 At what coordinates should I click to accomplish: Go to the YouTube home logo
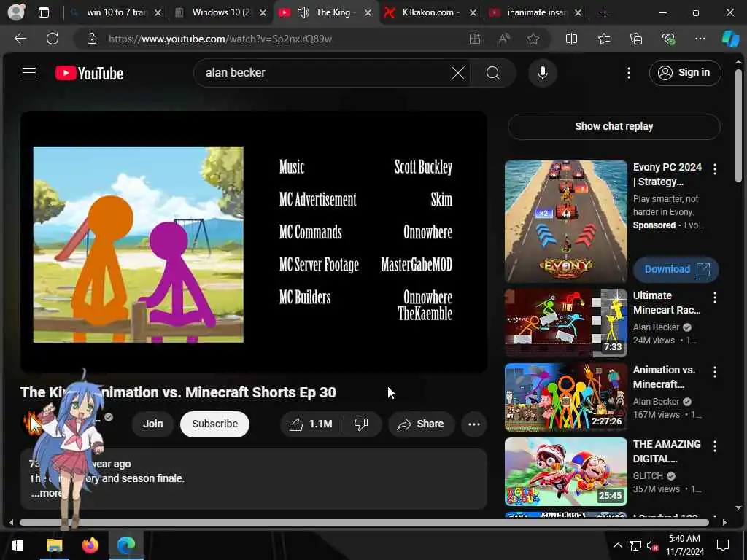coord(89,73)
